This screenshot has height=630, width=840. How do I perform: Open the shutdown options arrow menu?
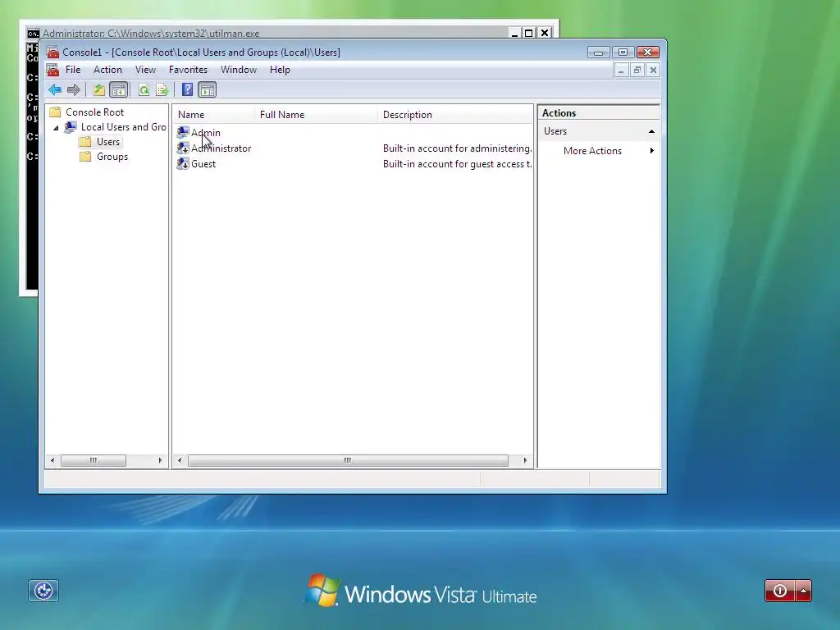(804, 591)
